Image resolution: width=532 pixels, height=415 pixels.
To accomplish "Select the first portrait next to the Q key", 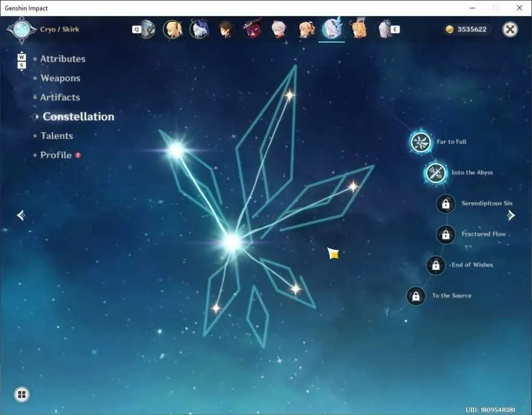I will click(148, 29).
